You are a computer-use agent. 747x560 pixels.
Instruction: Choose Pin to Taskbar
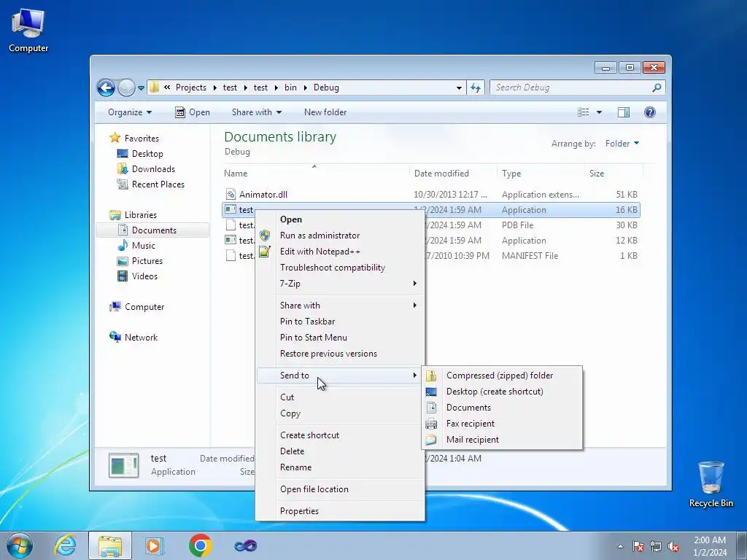[x=340, y=322]
